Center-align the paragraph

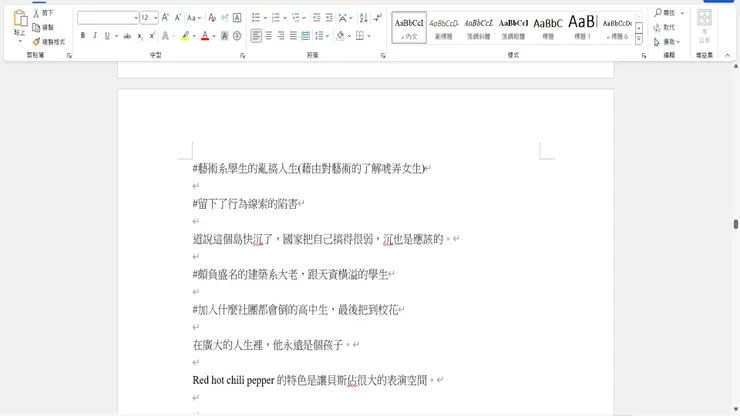click(x=269, y=36)
